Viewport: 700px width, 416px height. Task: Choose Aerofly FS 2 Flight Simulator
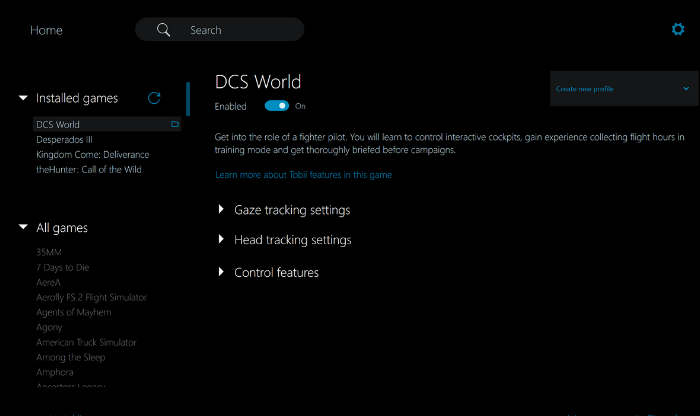(92, 297)
